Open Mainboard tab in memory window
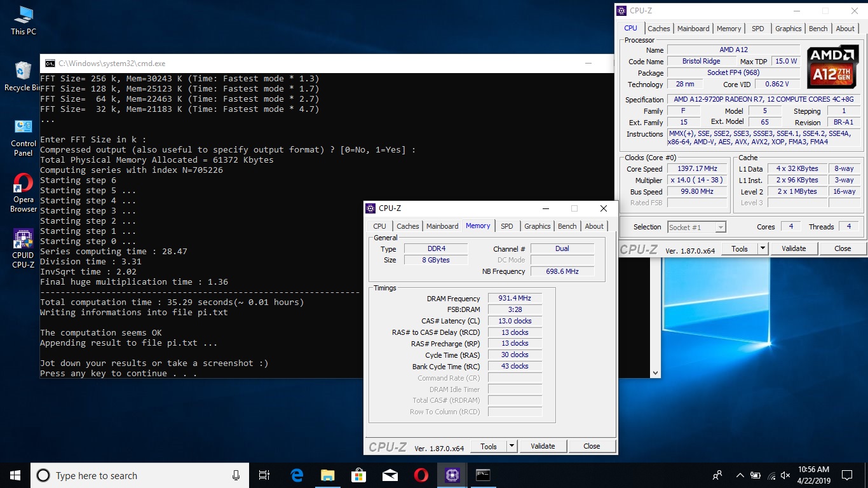The image size is (868, 488). coord(442,226)
